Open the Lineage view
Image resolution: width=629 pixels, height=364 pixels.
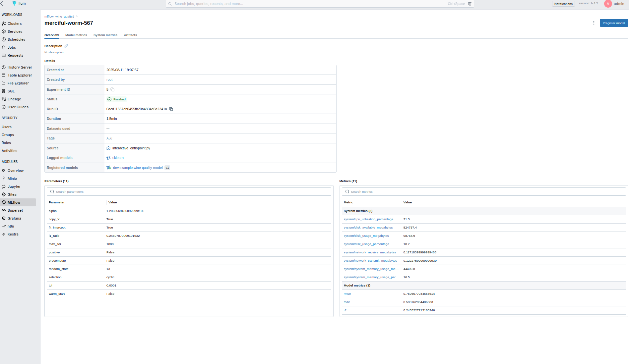pos(14,99)
